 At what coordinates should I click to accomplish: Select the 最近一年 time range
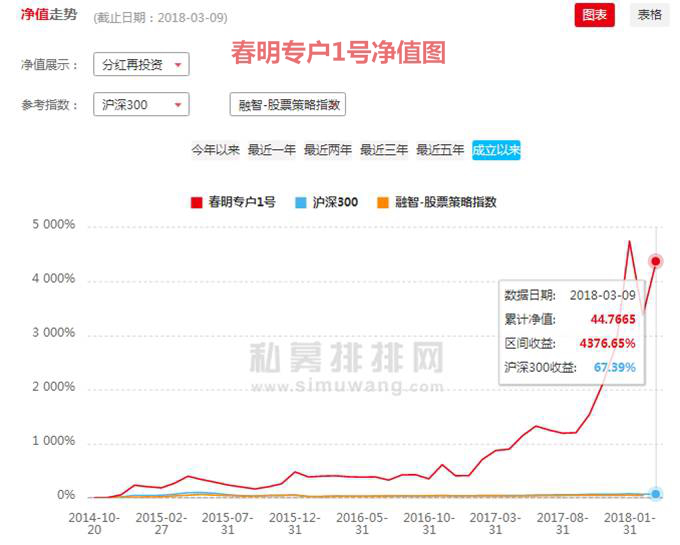point(271,150)
